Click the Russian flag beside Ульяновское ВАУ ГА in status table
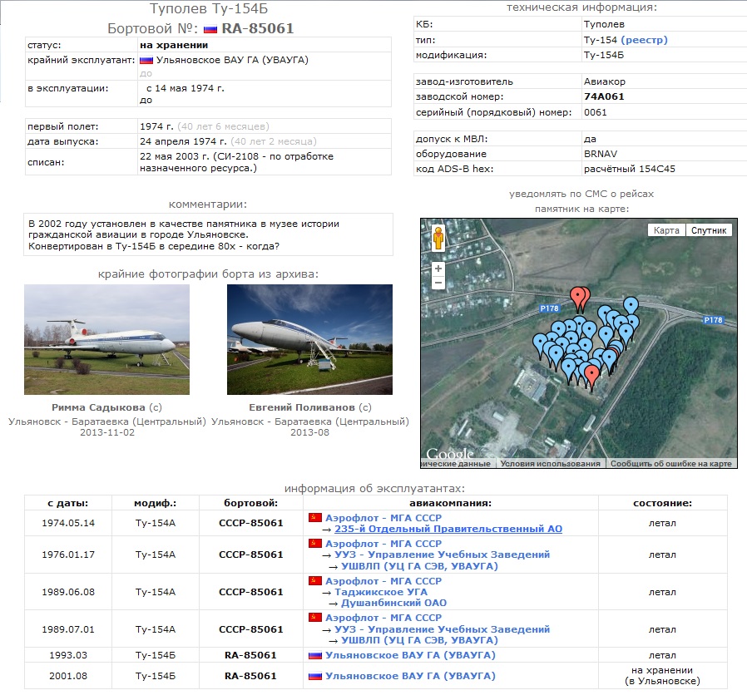 pyautogui.click(x=146, y=60)
